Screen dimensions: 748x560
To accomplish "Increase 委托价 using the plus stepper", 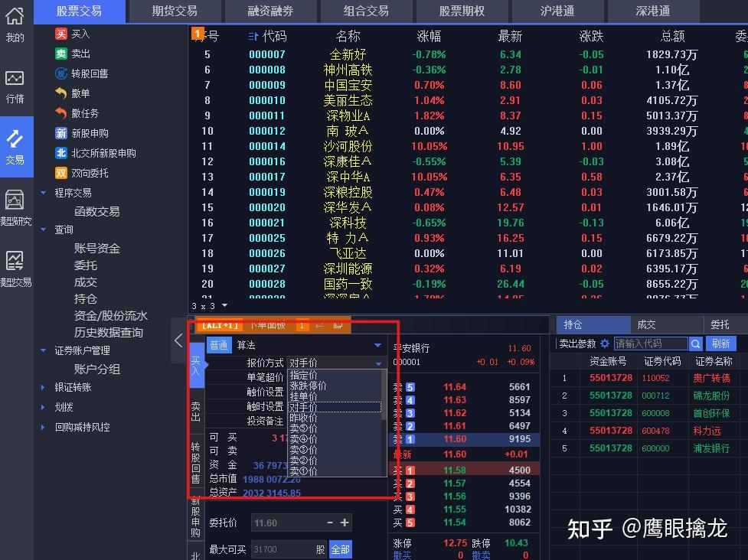I will click(x=343, y=523).
